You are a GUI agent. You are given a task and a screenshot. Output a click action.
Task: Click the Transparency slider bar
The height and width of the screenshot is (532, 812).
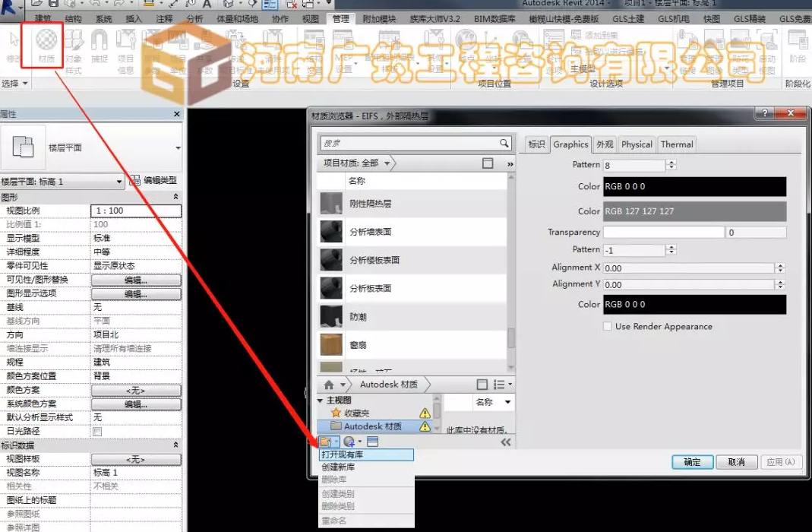(663, 232)
